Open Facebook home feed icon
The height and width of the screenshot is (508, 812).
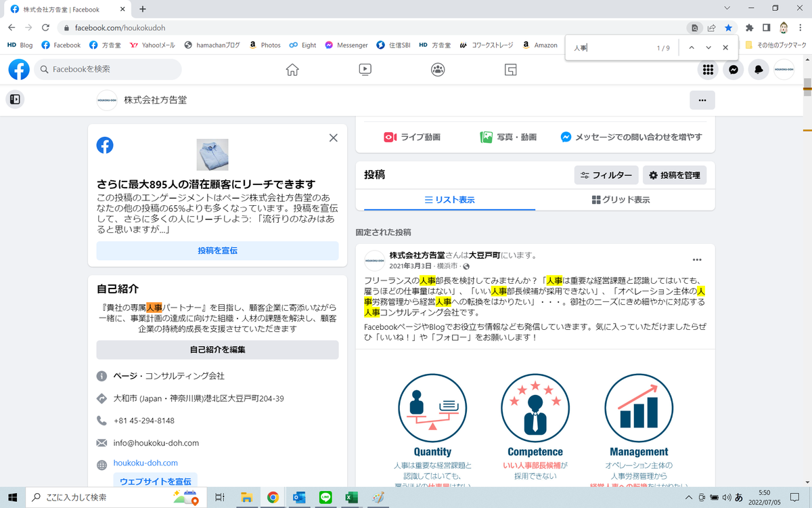pos(292,69)
